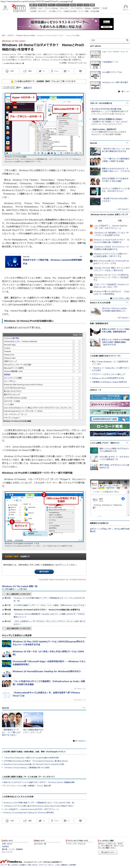Open 終わらないWindows Update recommended article

115,309
